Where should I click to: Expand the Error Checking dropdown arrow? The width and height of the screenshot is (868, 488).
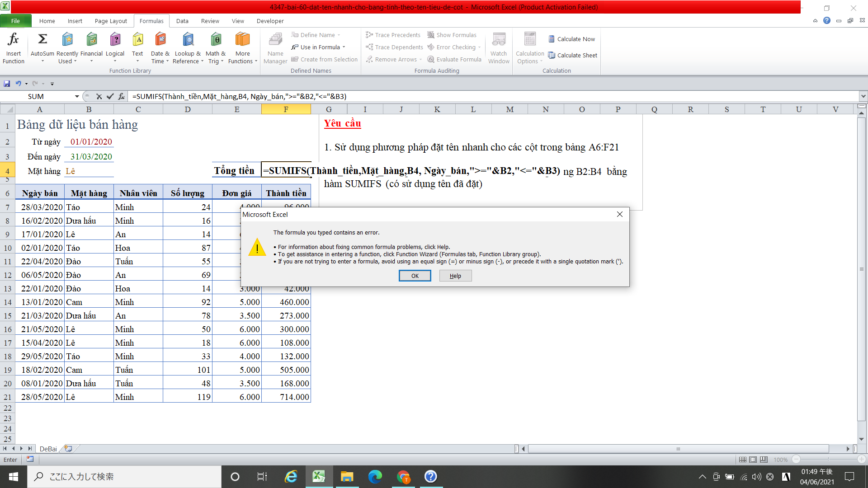[x=479, y=47]
